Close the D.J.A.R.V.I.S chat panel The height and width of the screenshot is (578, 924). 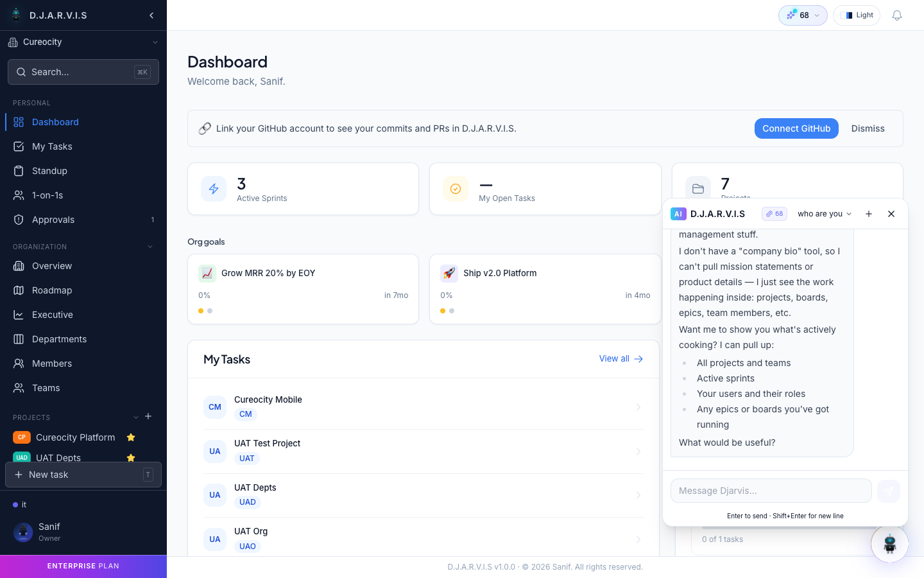pos(891,214)
